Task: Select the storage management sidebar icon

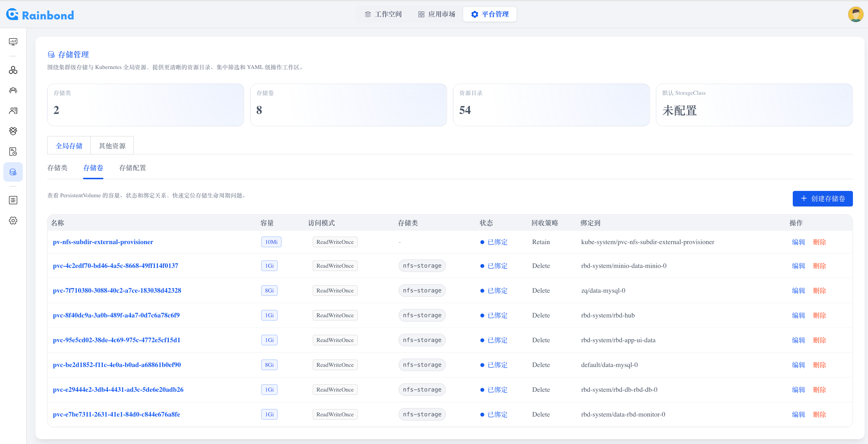Action: (13, 172)
